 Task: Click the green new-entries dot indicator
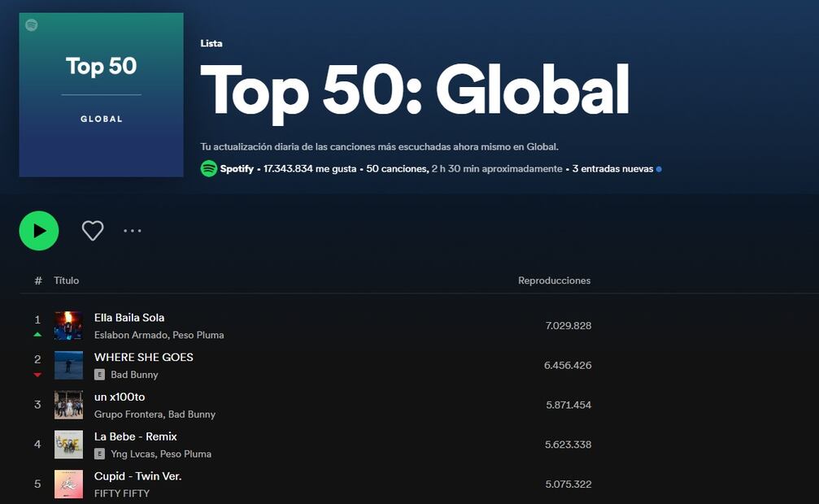(659, 168)
